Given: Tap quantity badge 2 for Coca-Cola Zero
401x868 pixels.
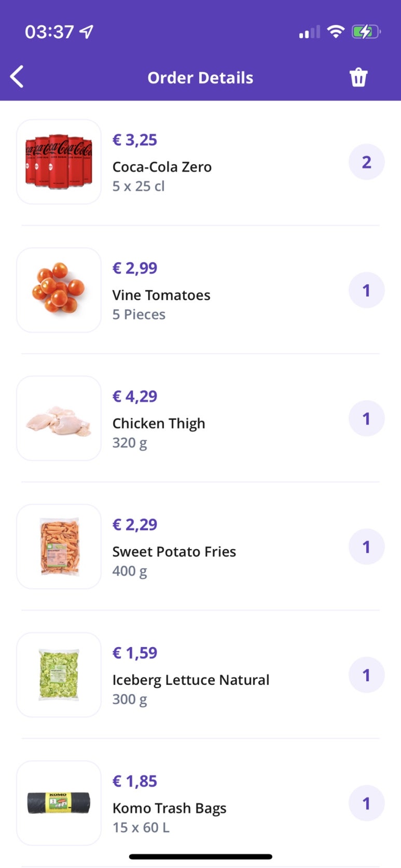Looking at the screenshot, I should coord(366,162).
